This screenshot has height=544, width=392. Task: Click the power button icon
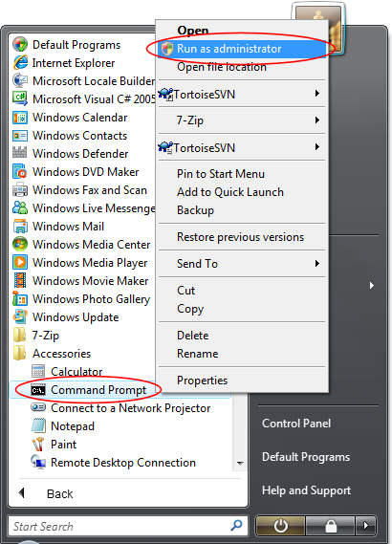click(x=280, y=526)
